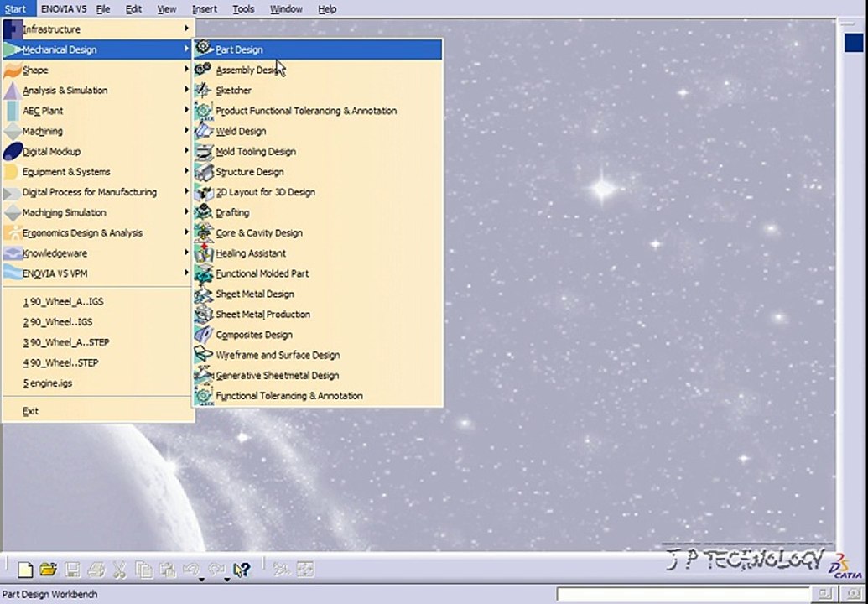Image resolution: width=868 pixels, height=604 pixels.
Task: Expand the Shape submenu arrow
Action: (x=186, y=69)
